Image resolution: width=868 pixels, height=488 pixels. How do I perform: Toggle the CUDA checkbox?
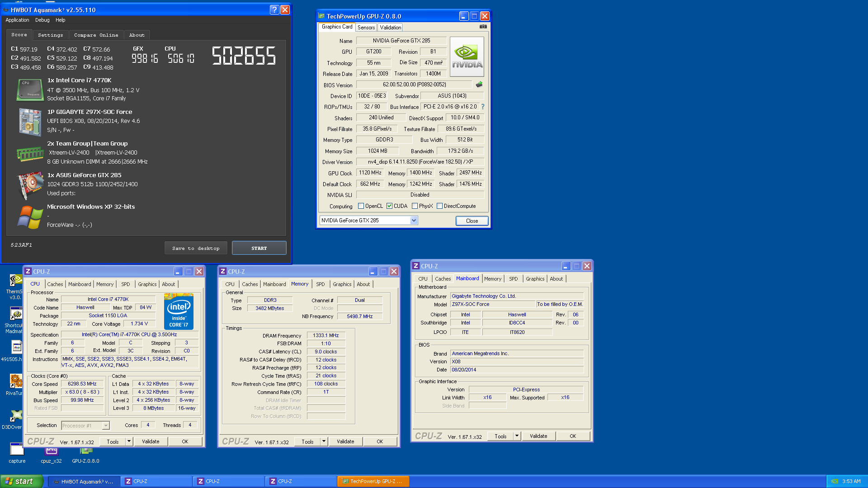[389, 206]
